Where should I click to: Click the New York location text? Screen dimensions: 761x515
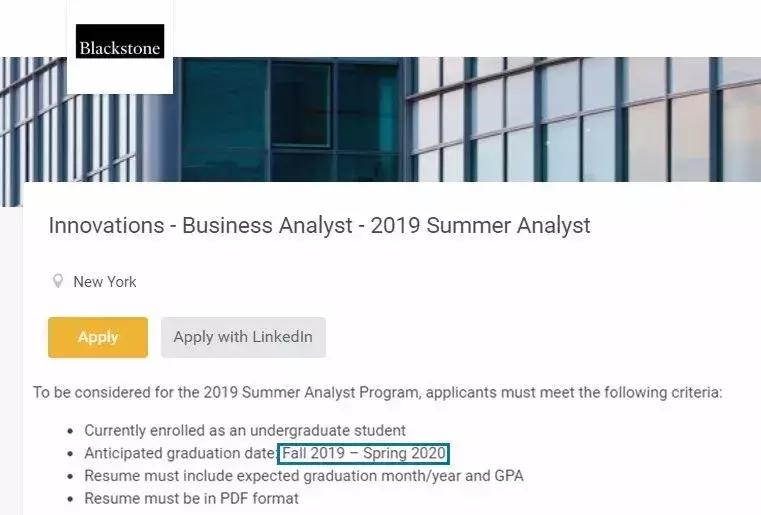(x=105, y=282)
